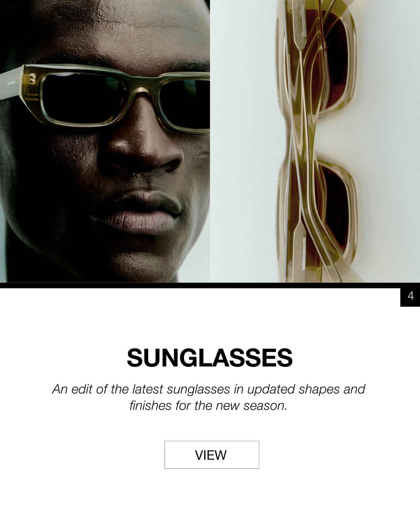Click the description line starting 'An edit of'
This screenshot has width=420, height=529.
(208, 389)
